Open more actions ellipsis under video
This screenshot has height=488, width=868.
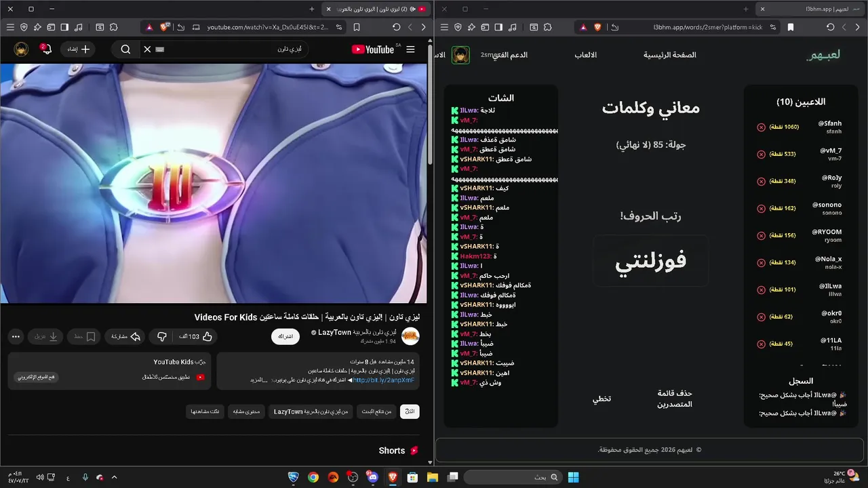point(16,336)
